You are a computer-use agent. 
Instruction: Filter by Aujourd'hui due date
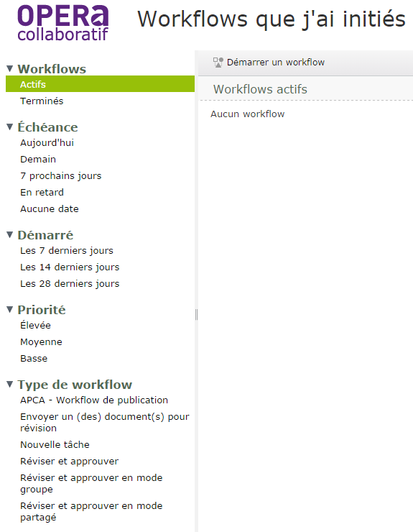pyautogui.click(x=47, y=142)
